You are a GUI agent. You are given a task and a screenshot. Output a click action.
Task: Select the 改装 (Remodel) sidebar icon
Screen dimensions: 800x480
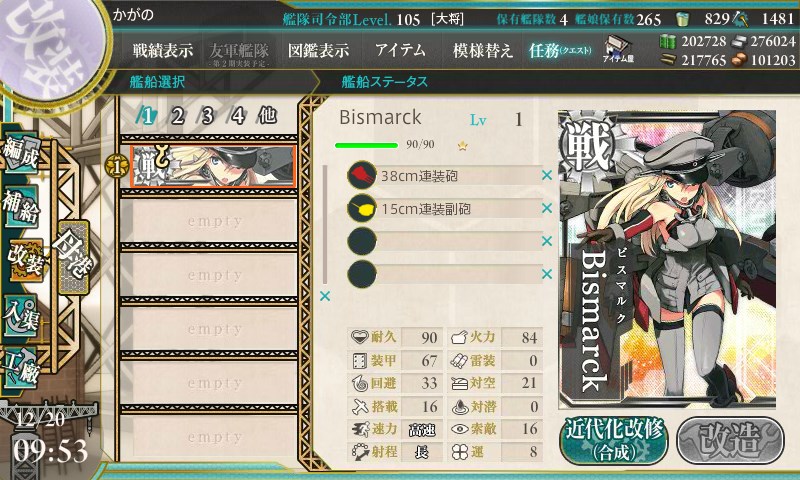[24, 260]
